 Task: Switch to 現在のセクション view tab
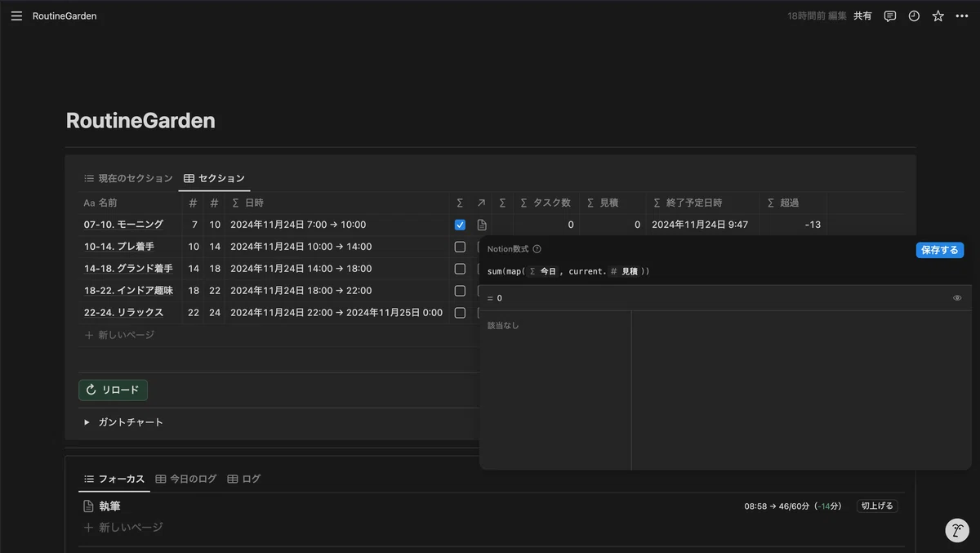coord(128,178)
